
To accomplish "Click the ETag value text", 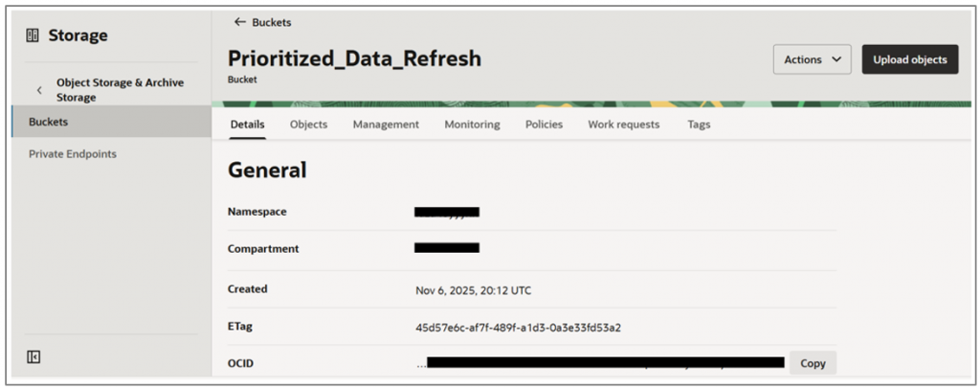I will (x=518, y=327).
